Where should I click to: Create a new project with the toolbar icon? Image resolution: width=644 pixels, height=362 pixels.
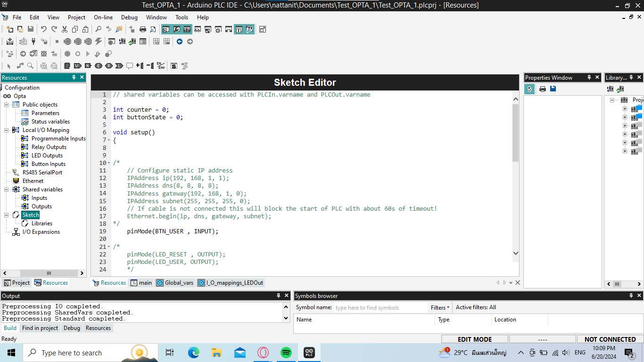point(9,29)
